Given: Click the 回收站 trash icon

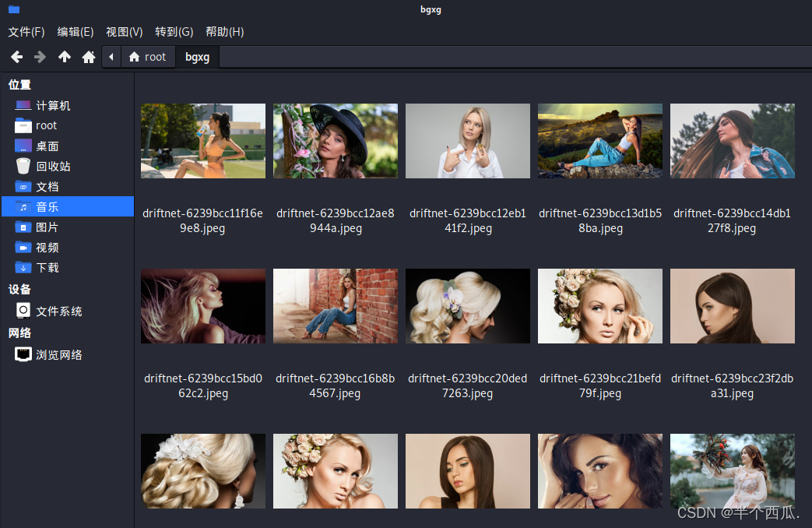Looking at the screenshot, I should 23,166.
